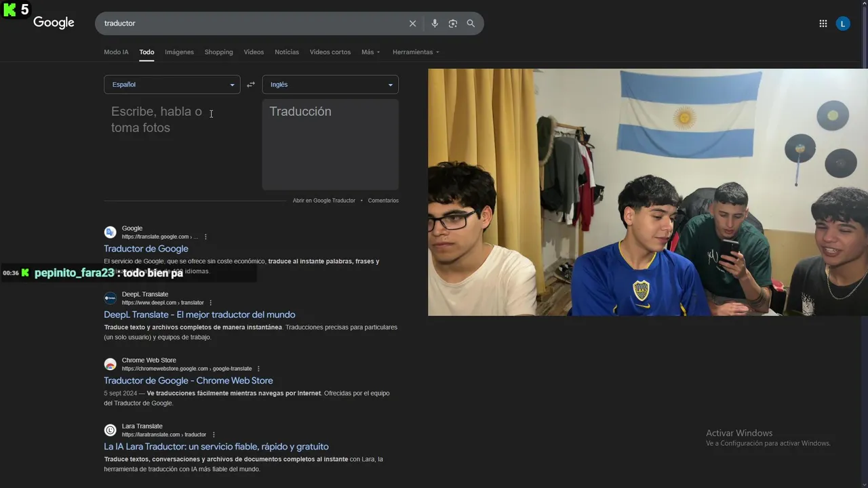Switch to the Noticias tab

287,52
